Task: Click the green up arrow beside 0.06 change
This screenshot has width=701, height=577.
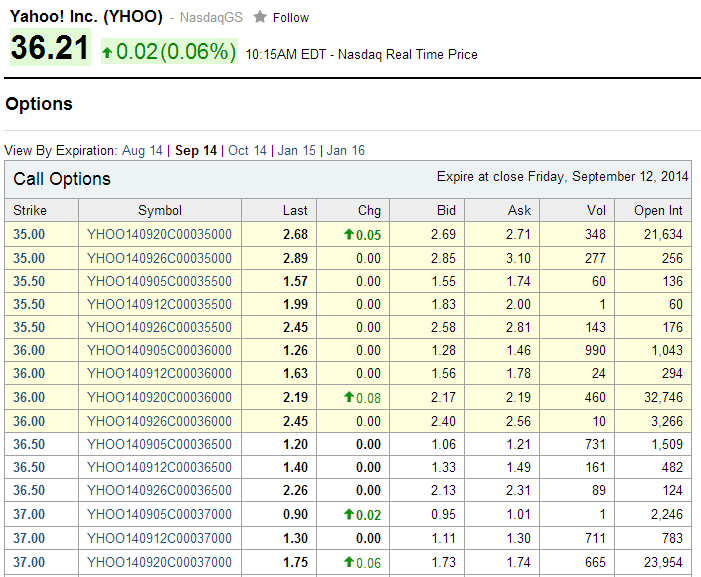Action: 349,561
